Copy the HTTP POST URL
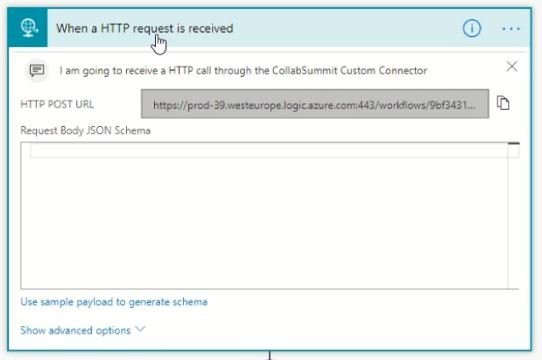The image size is (542, 360). coord(503,103)
